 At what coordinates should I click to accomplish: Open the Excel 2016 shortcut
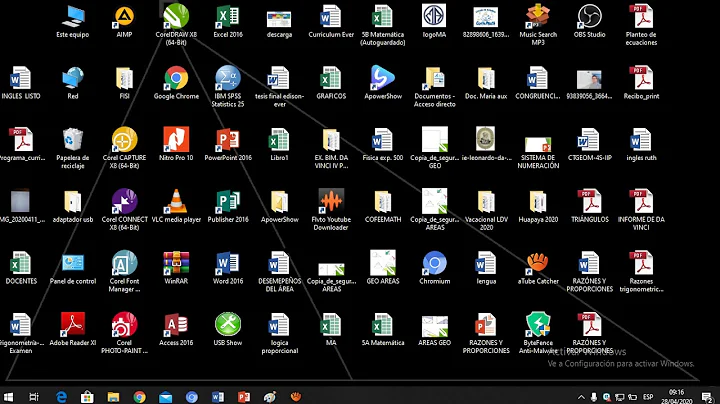click(x=228, y=22)
